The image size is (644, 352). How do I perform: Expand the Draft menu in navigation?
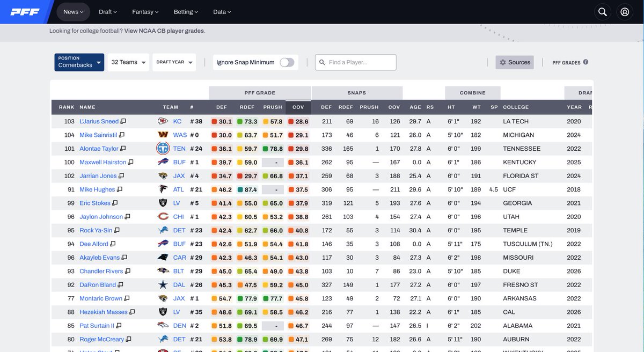click(108, 12)
